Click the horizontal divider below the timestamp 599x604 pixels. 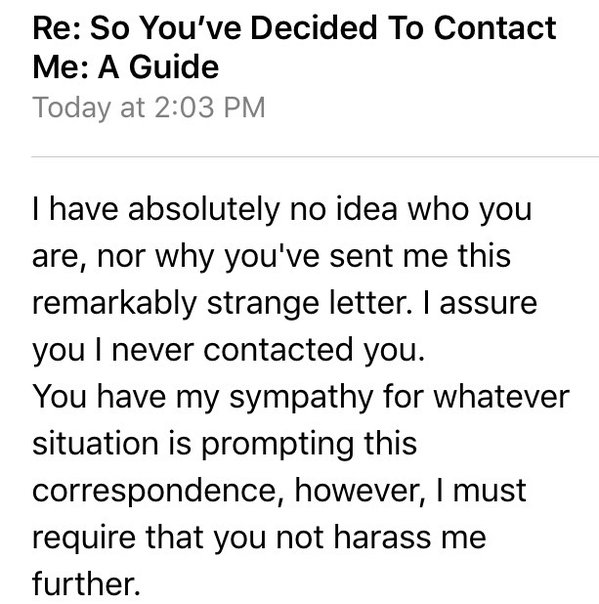[315, 157]
